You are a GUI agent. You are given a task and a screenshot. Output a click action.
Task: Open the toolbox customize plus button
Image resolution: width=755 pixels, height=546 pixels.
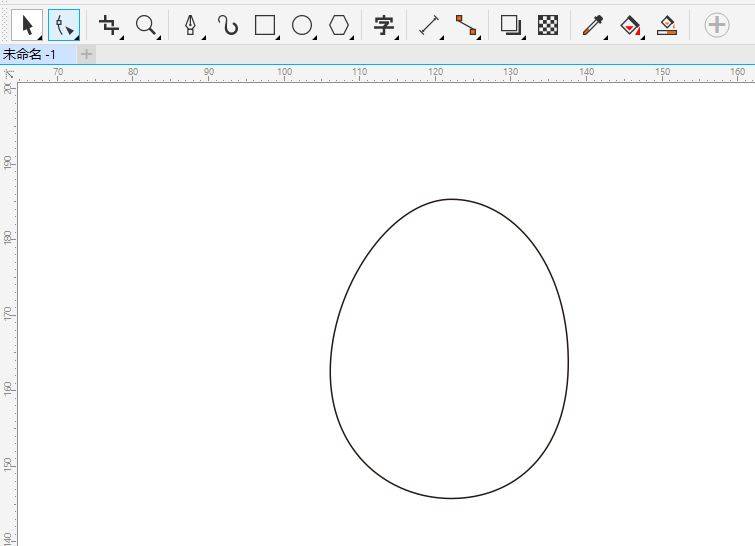click(717, 25)
